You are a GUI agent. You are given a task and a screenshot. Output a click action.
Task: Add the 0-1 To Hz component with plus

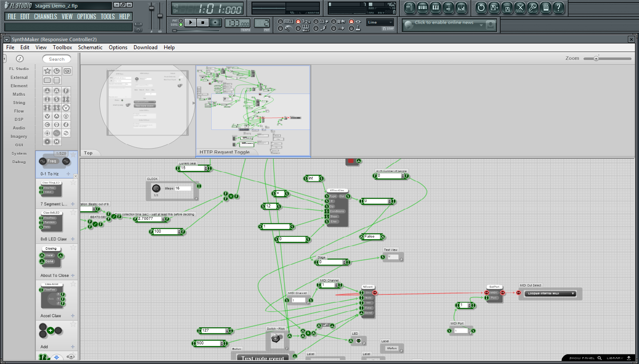(68, 174)
